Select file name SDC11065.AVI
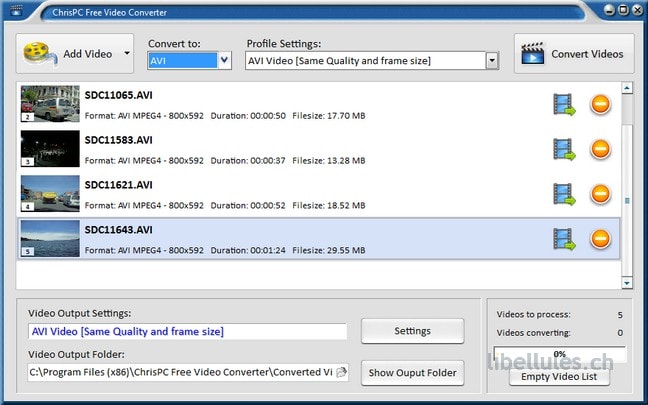 119,95
